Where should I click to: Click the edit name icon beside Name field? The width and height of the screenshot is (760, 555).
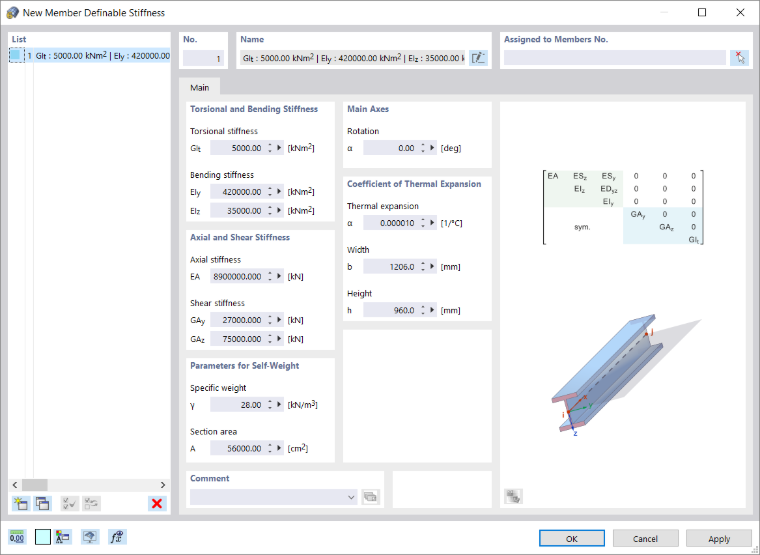click(x=478, y=58)
